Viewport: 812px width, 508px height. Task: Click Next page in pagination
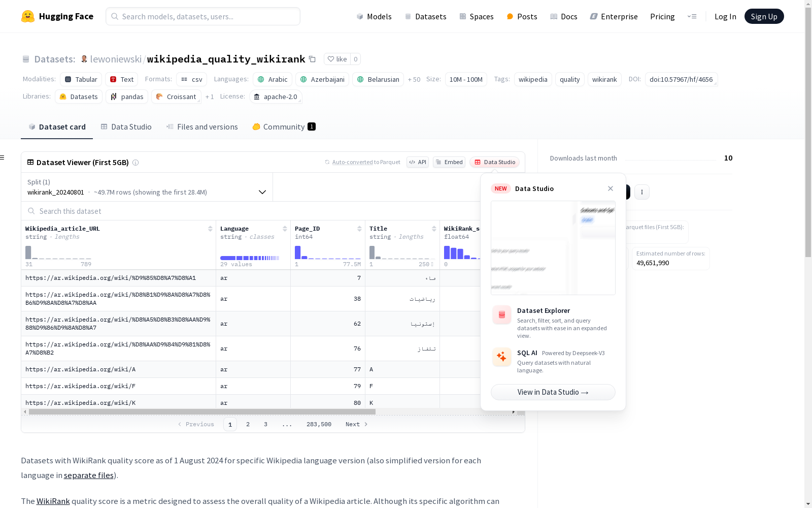[x=356, y=424]
